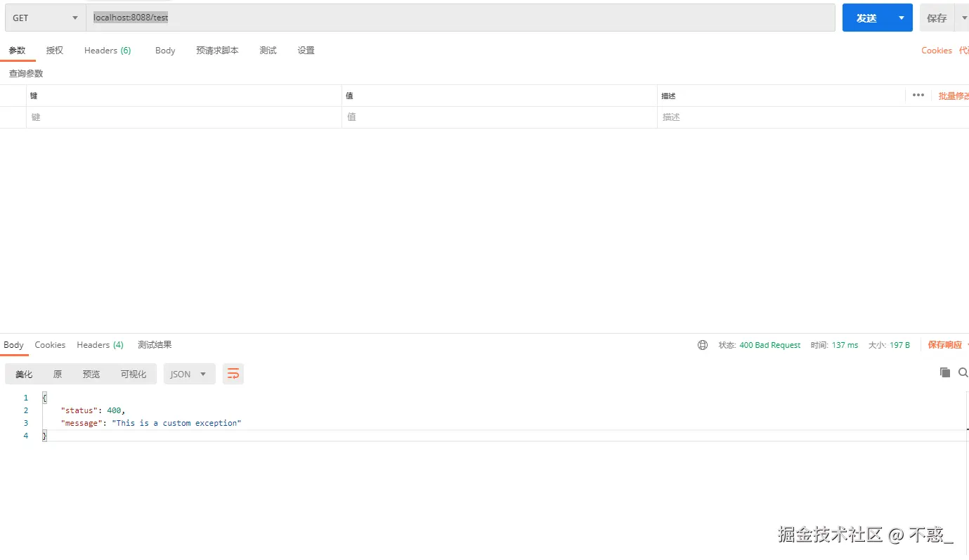Click the 保存 save button

pyautogui.click(x=937, y=18)
